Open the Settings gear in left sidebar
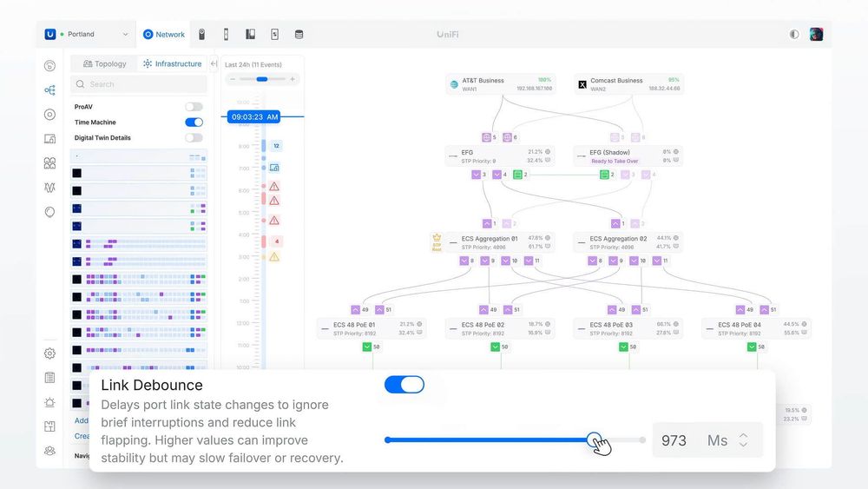The image size is (868, 489). click(49, 354)
